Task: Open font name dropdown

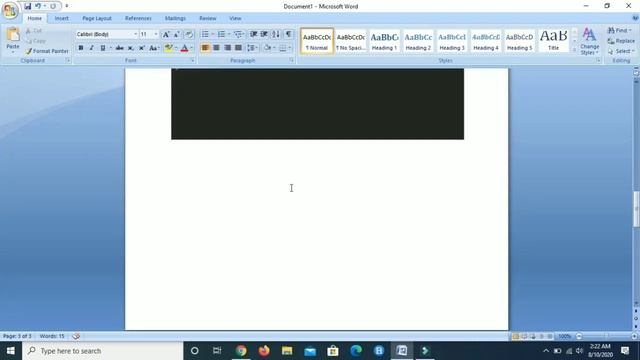Action: [x=136, y=34]
